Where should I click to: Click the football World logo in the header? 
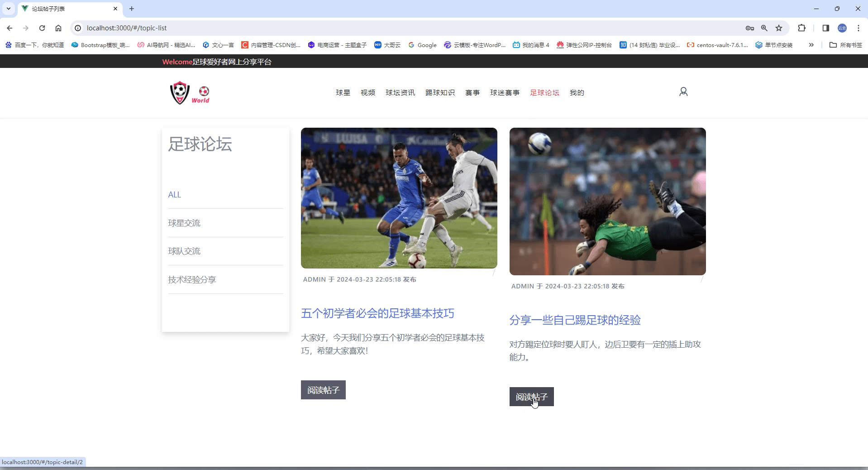pyautogui.click(x=189, y=92)
